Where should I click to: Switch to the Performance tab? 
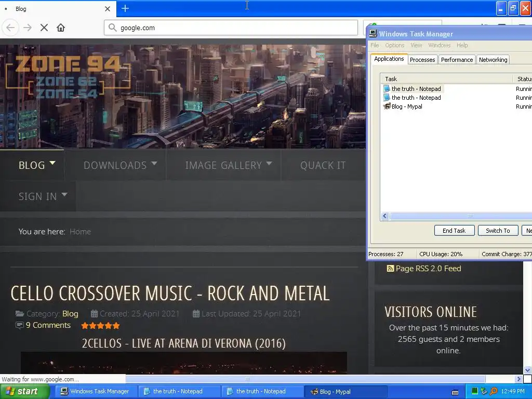pos(457,60)
